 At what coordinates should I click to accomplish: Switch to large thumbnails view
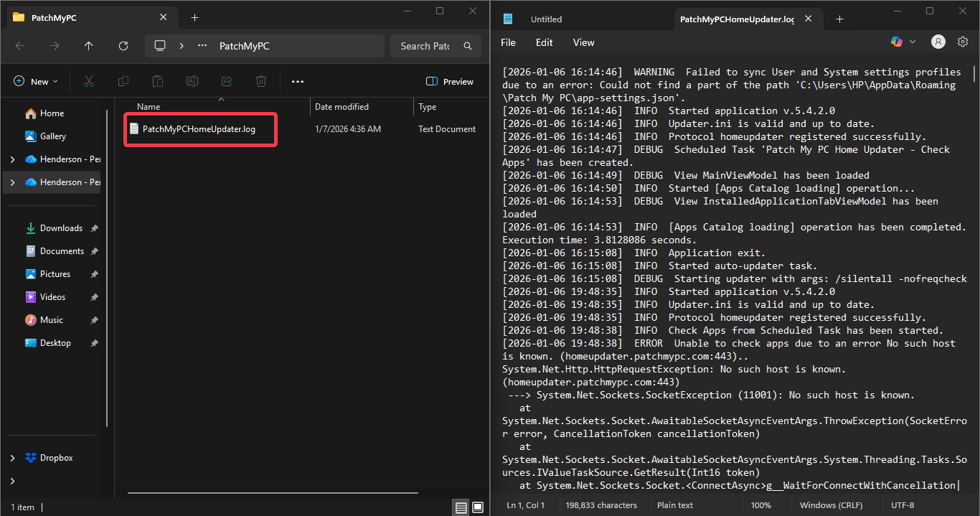click(478, 507)
